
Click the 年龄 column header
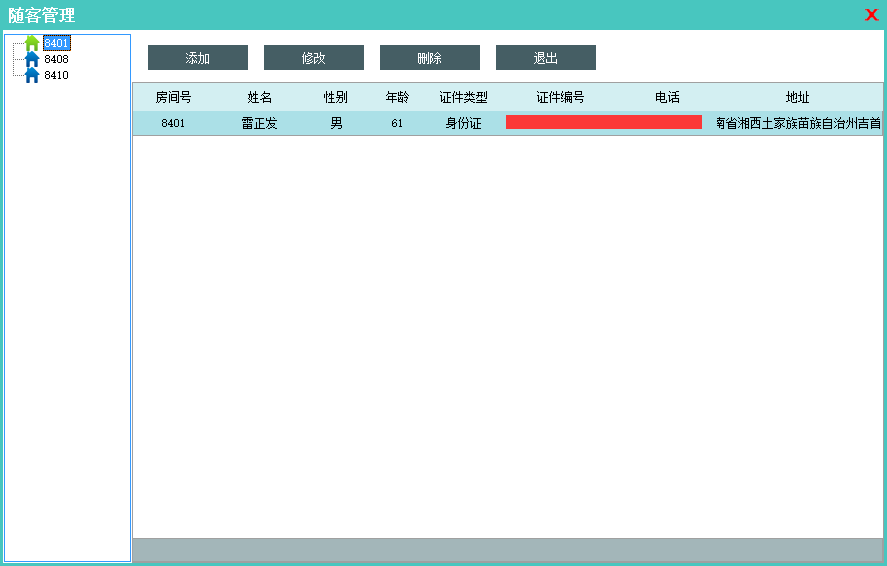[397, 97]
